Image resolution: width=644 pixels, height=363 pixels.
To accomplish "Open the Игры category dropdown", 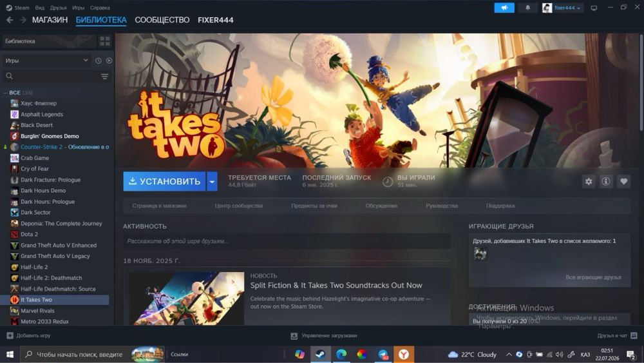I will (x=46, y=61).
